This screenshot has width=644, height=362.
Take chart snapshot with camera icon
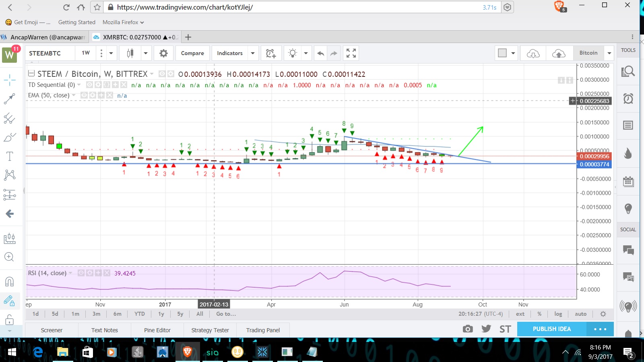click(467, 329)
